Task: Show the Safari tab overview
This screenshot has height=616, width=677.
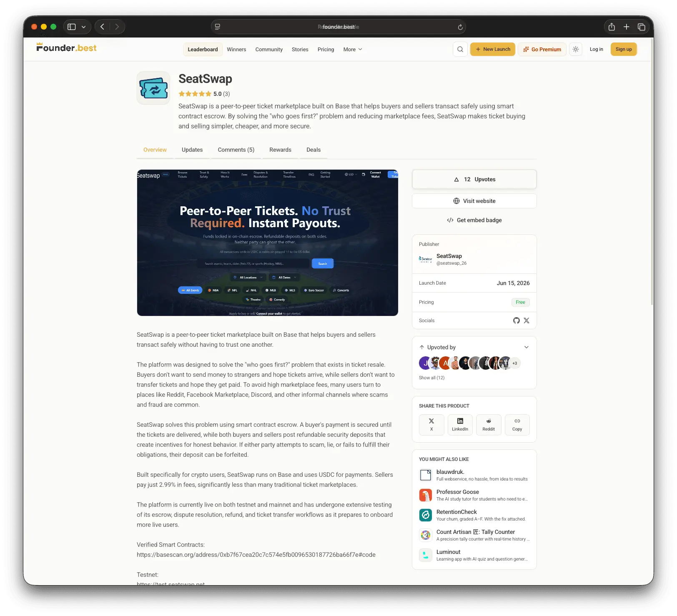Action: pyautogui.click(x=642, y=27)
